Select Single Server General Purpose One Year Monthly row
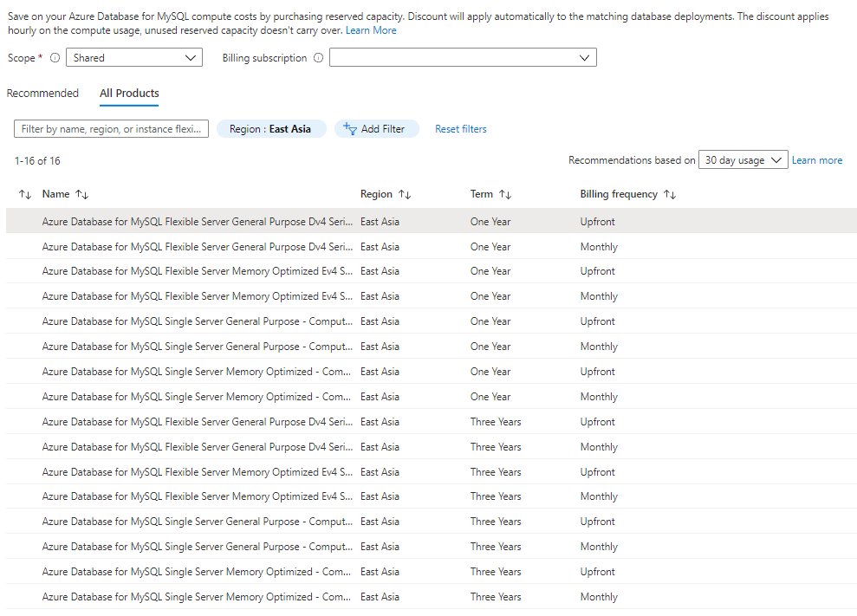 pos(432,346)
